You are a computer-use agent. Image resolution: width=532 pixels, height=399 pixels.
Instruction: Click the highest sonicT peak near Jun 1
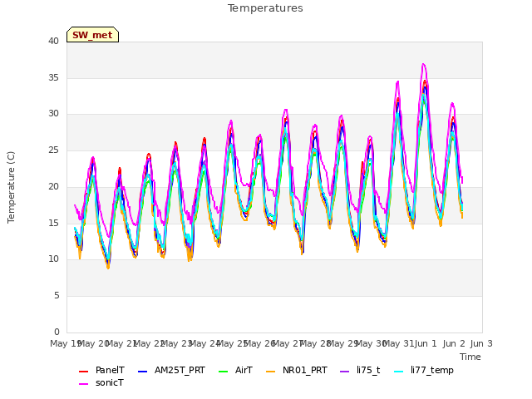pyautogui.click(x=423, y=64)
